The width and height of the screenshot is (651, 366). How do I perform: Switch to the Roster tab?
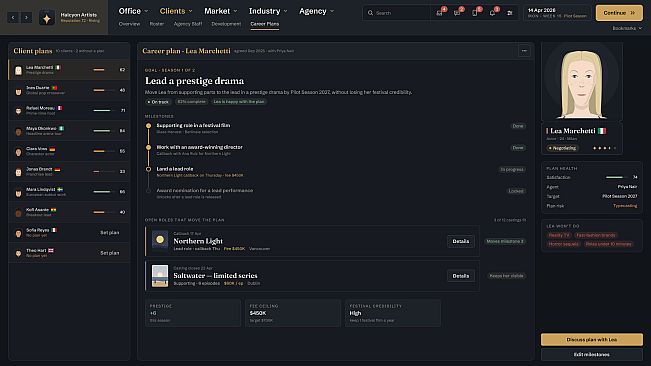tap(157, 24)
